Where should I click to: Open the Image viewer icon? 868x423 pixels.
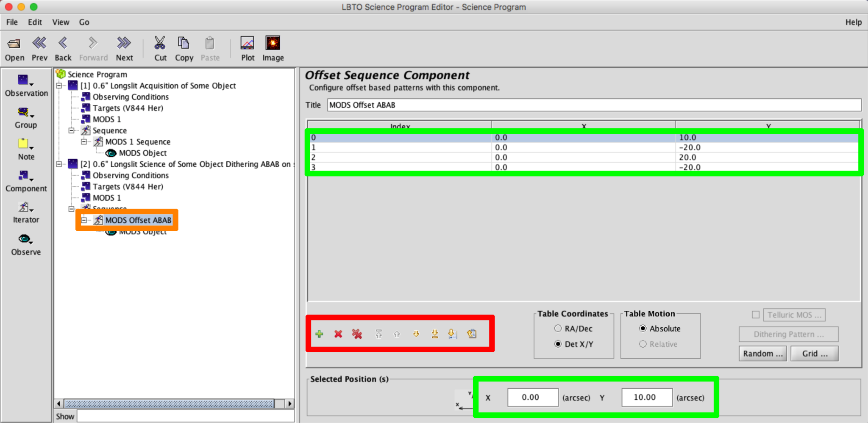[x=273, y=43]
